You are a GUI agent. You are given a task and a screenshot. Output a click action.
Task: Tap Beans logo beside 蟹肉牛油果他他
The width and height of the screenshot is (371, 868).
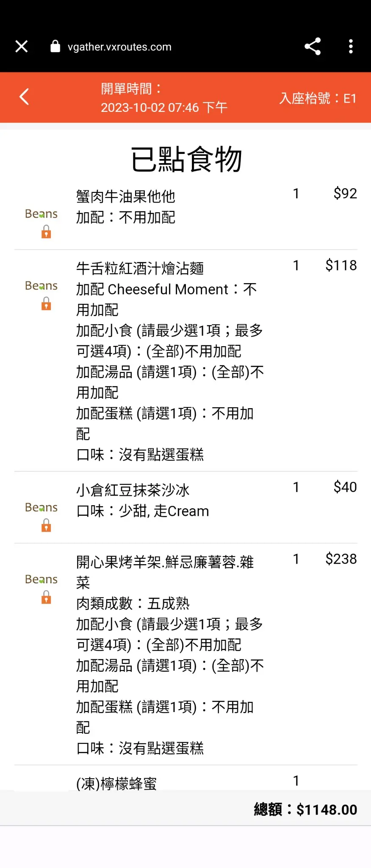point(41,214)
